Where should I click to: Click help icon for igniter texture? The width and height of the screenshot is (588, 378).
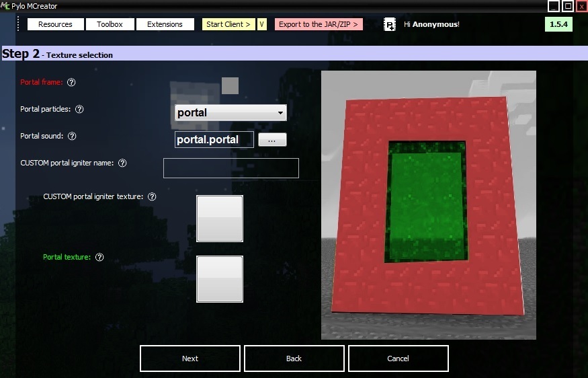tap(152, 196)
